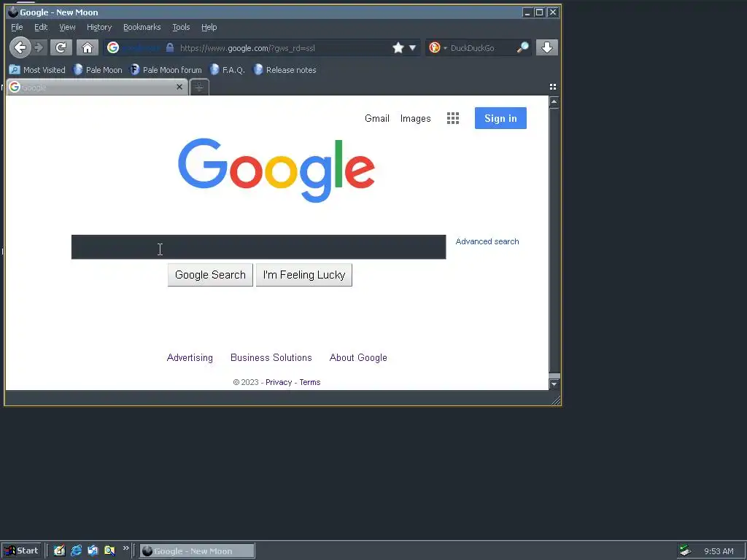Open the Privacy link in footer
This screenshot has height=560, width=747.
click(279, 382)
